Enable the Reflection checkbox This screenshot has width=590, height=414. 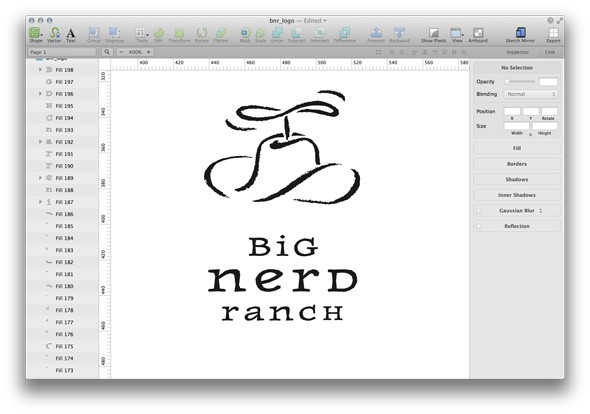tap(479, 226)
